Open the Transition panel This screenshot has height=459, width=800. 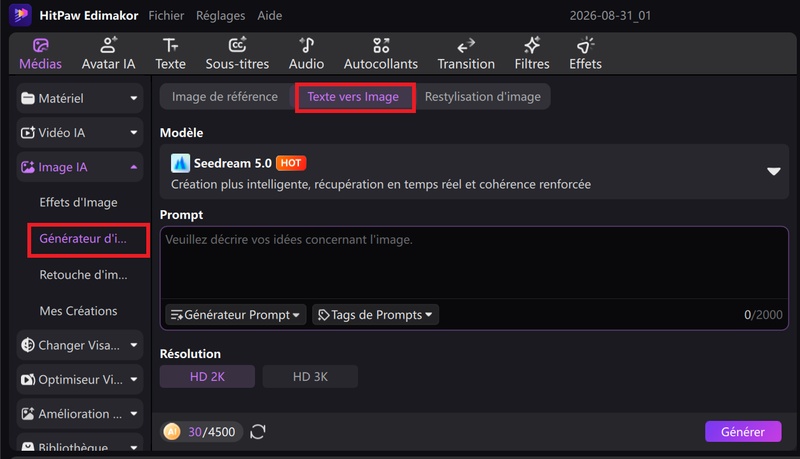(466, 54)
